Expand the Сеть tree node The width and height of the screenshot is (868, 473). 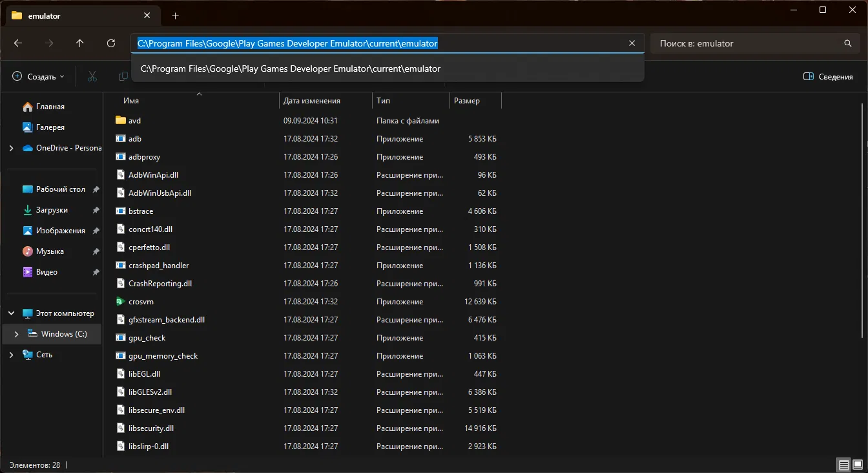coord(12,355)
